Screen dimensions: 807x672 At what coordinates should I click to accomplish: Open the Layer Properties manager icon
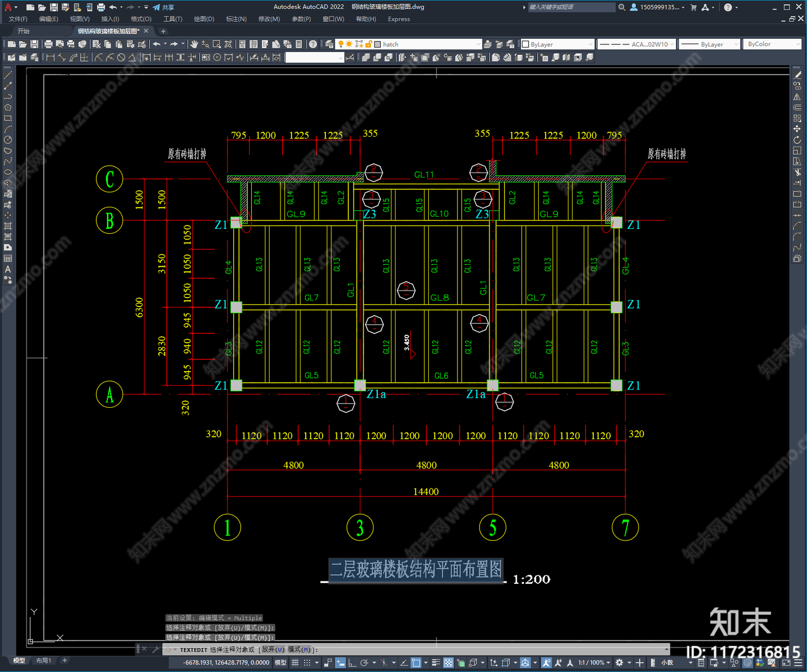pos(329,44)
